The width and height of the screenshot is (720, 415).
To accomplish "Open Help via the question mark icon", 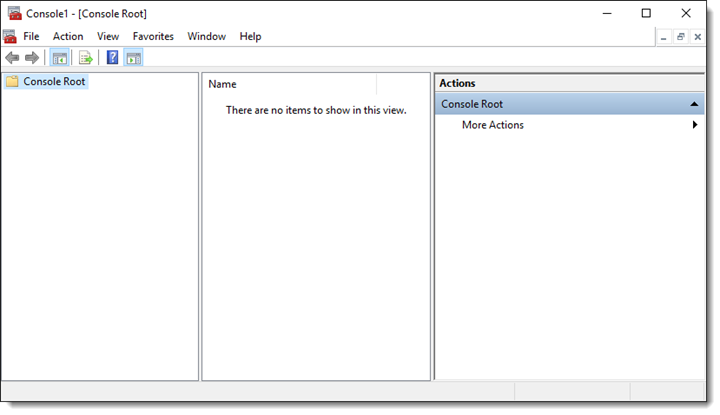I will pos(112,57).
